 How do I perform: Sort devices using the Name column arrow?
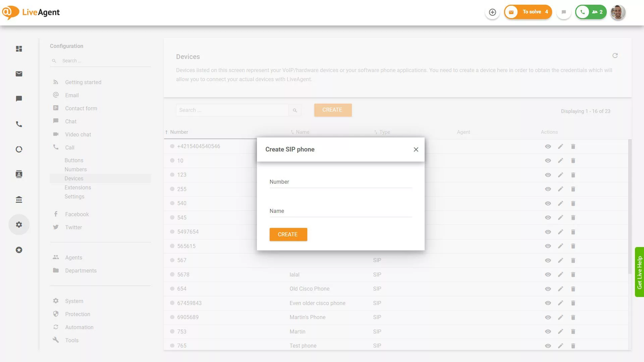(x=291, y=132)
